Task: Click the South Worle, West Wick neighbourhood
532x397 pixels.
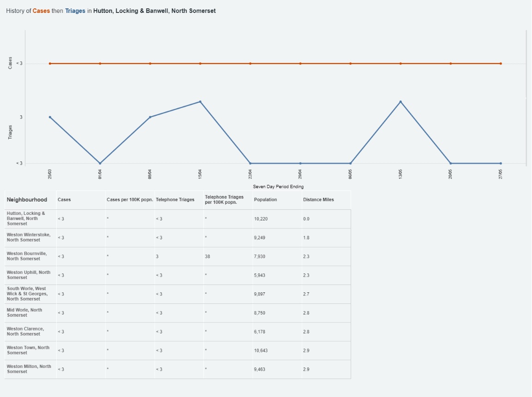Action: click(27, 294)
